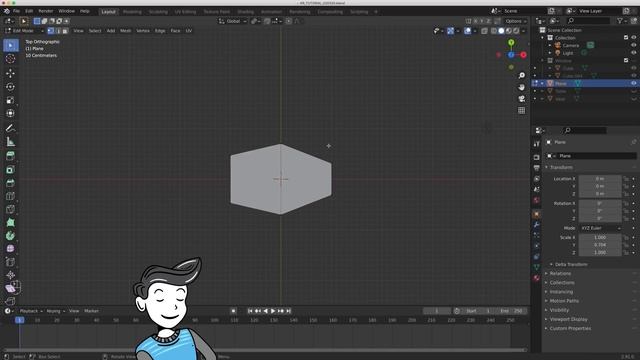Screen dimensions: 640x360
Task: Open the timeline Playback menu
Action: pyautogui.click(x=31, y=311)
